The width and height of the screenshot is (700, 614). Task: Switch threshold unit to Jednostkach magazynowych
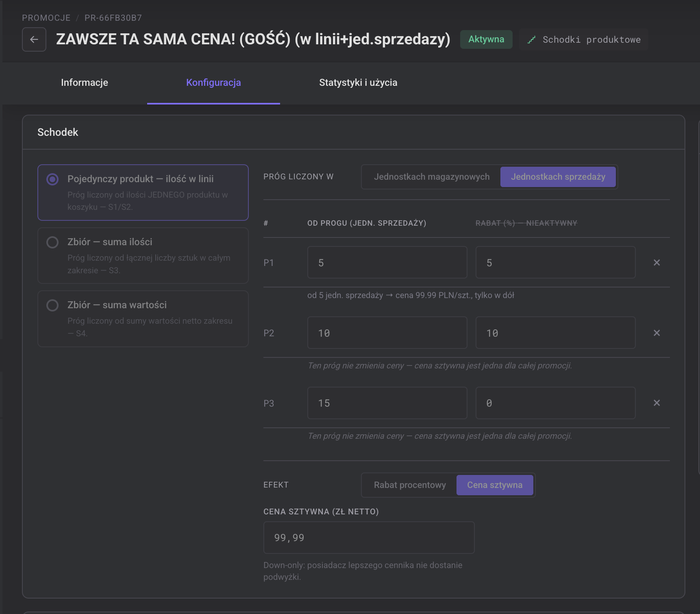[432, 177]
